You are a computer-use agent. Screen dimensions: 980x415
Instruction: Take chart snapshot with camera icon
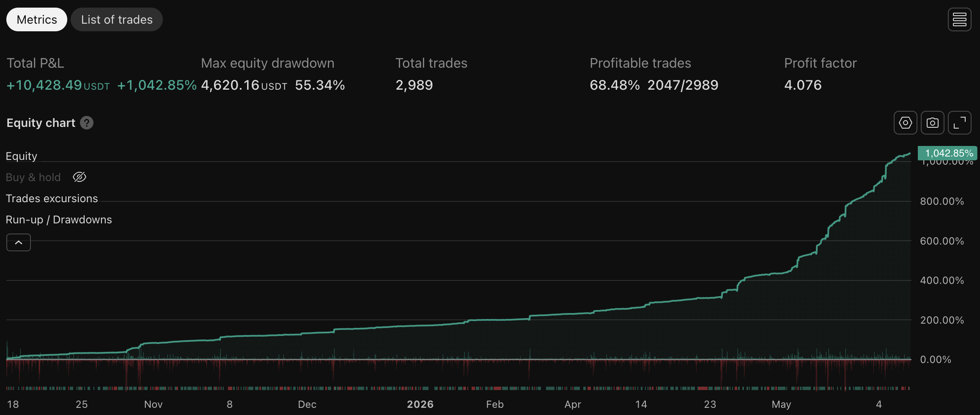(932, 123)
